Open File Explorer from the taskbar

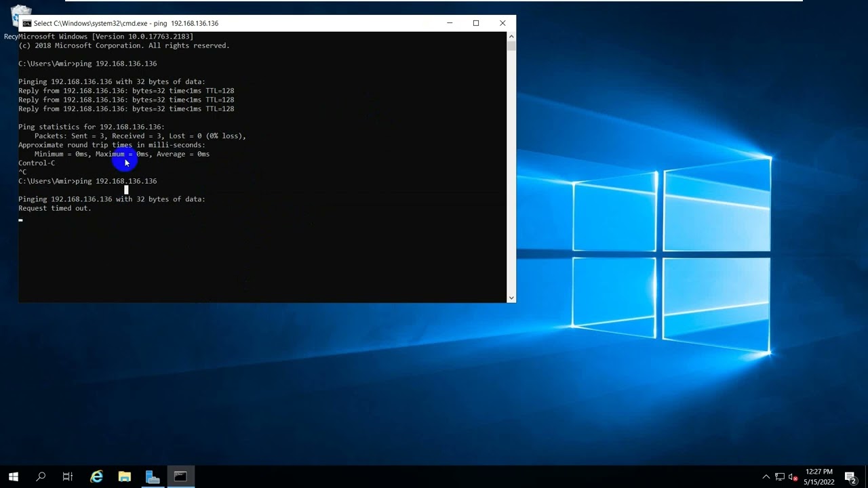pyautogui.click(x=125, y=476)
